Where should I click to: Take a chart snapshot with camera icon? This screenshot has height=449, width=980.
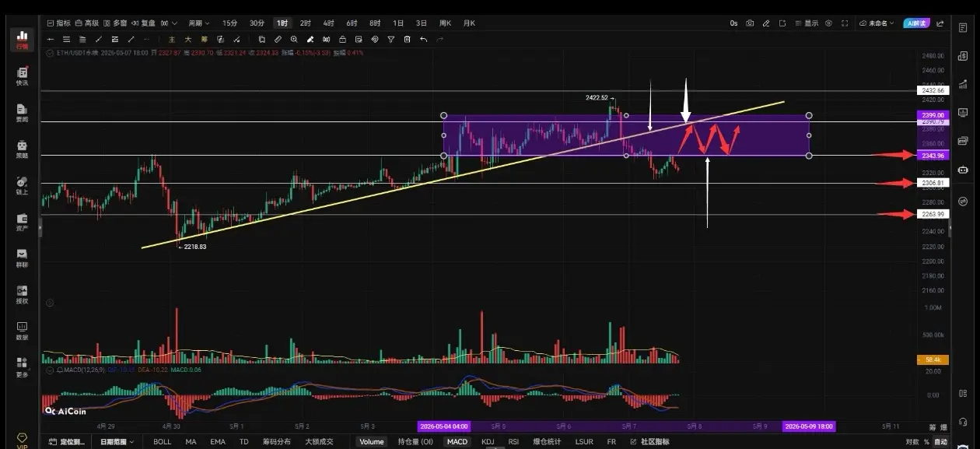click(x=750, y=23)
